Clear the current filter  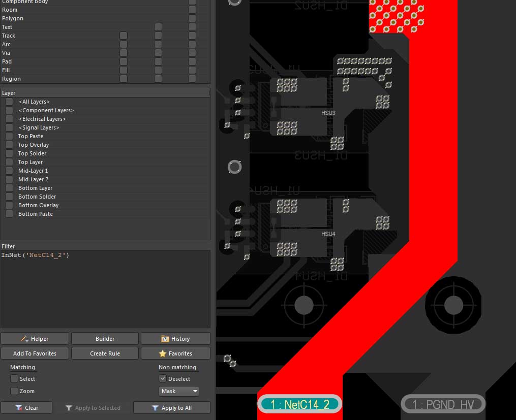26,408
